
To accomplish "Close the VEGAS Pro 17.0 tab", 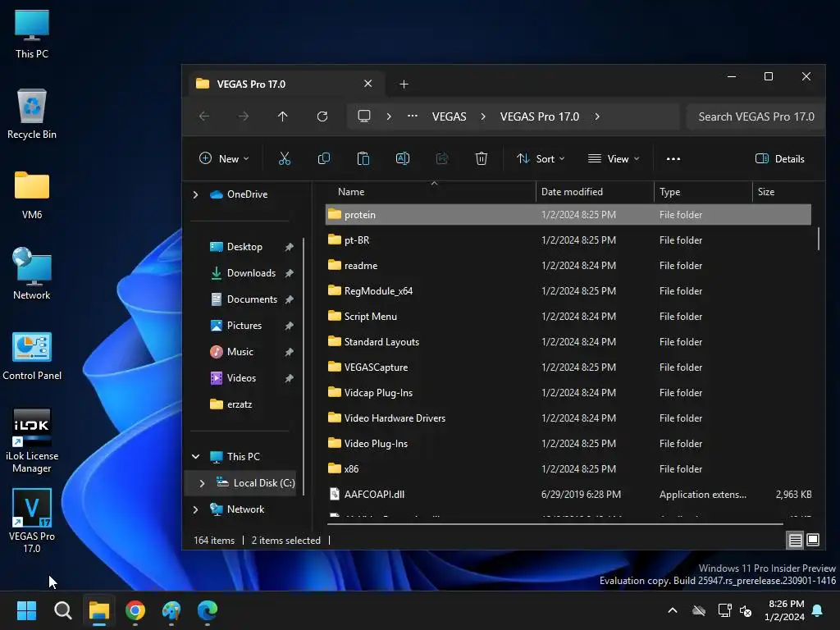I will click(368, 84).
